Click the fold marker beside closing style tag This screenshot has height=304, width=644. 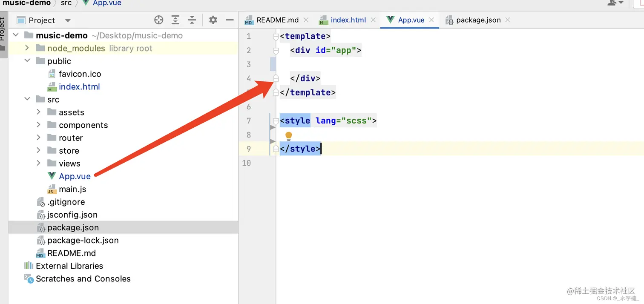pyautogui.click(x=276, y=149)
